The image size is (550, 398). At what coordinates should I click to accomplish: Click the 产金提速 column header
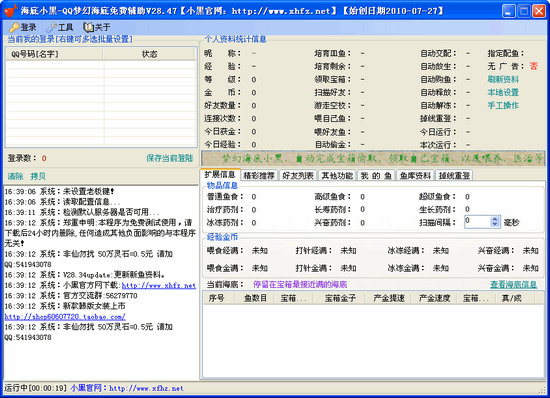(x=389, y=298)
